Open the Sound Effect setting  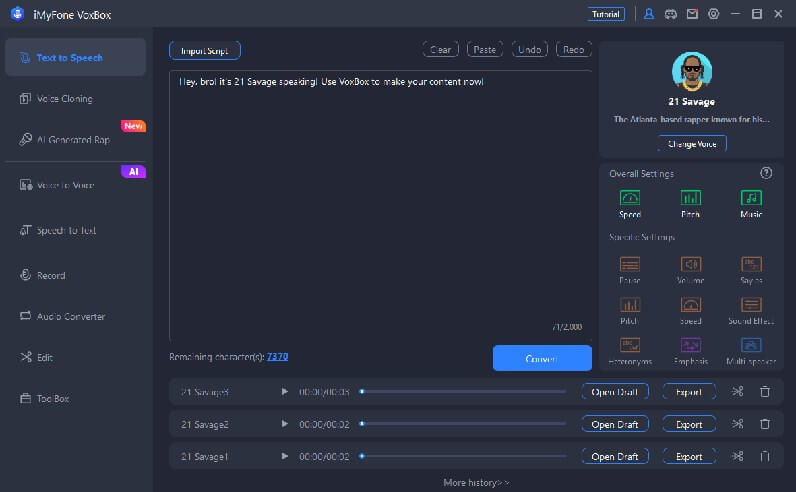[751, 310]
